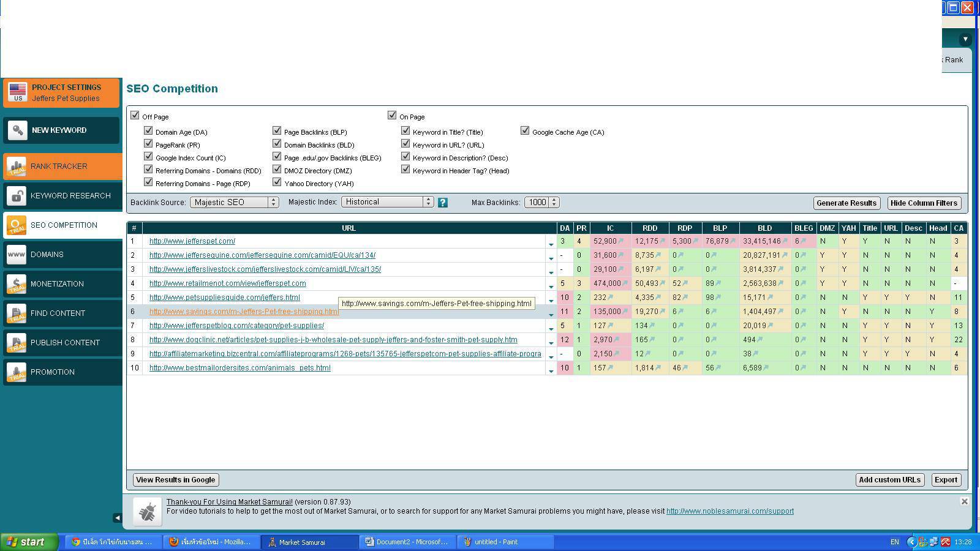Expand row 4 retailmenot dropdown arrow
The width and height of the screenshot is (980, 551).
point(551,287)
